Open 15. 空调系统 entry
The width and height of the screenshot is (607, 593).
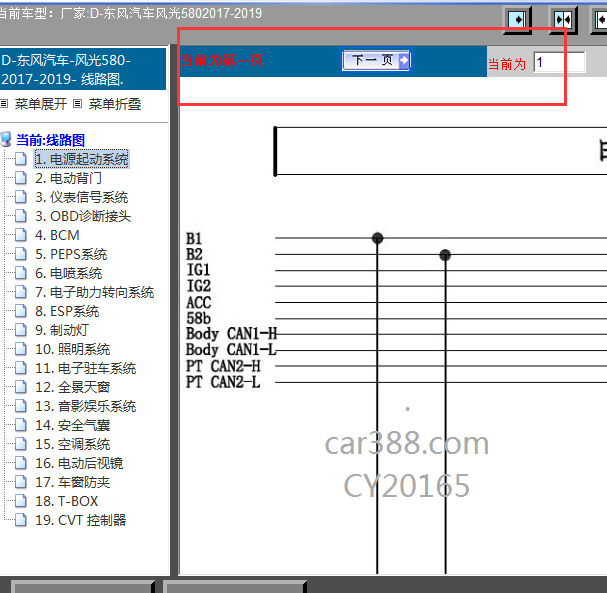click(73, 444)
